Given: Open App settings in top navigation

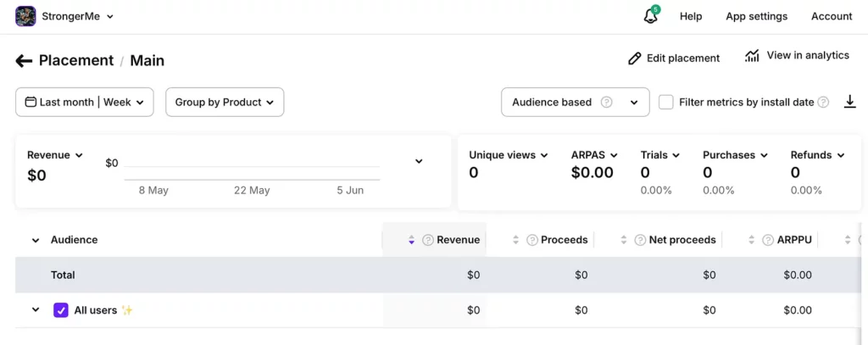Looking at the screenshot, I should pos(756,16).
